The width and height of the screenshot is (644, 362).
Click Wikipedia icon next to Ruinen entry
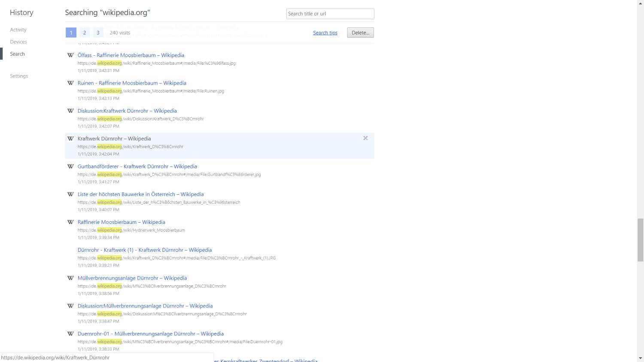point(70,83)
